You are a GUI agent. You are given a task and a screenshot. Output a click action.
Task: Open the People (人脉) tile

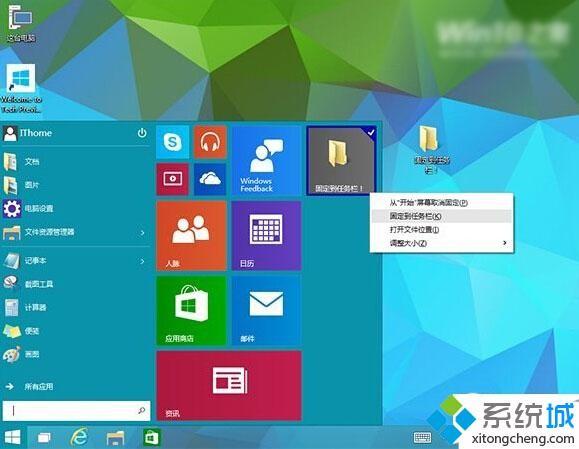[x=191, y=236]
